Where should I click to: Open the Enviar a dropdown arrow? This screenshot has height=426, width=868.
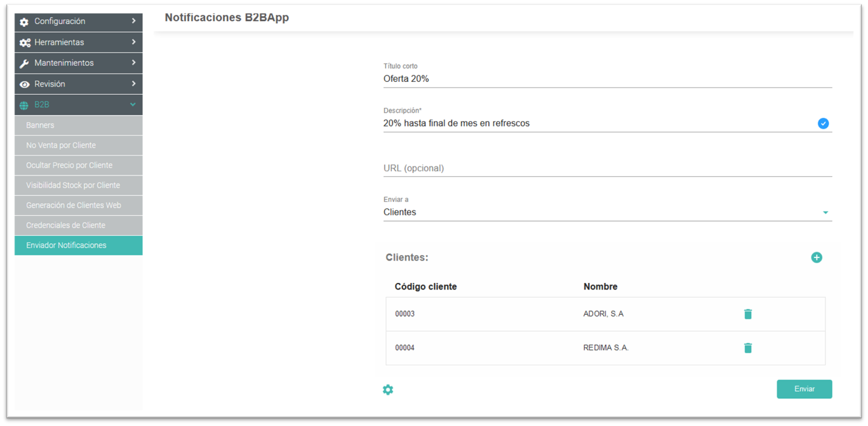(825, 213)
